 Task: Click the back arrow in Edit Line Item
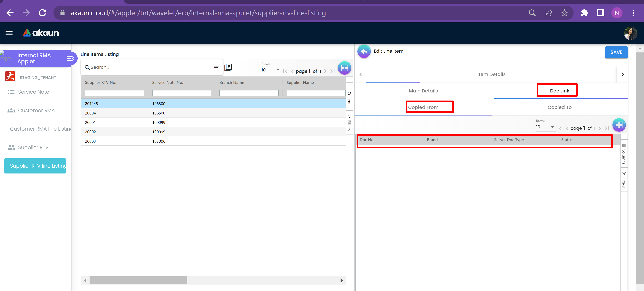point(364,51)
